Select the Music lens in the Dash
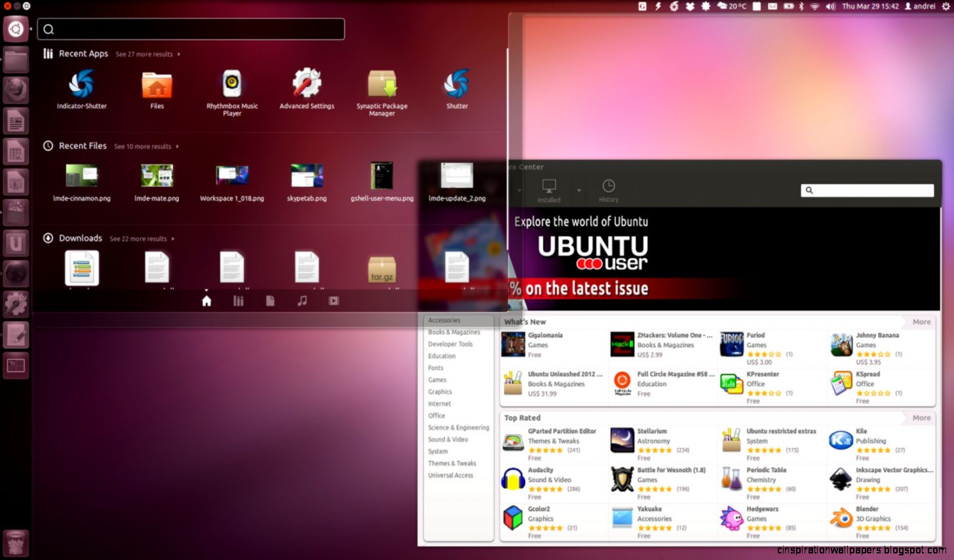This screenshot has height=560, width=954. (x=301, y=301)
